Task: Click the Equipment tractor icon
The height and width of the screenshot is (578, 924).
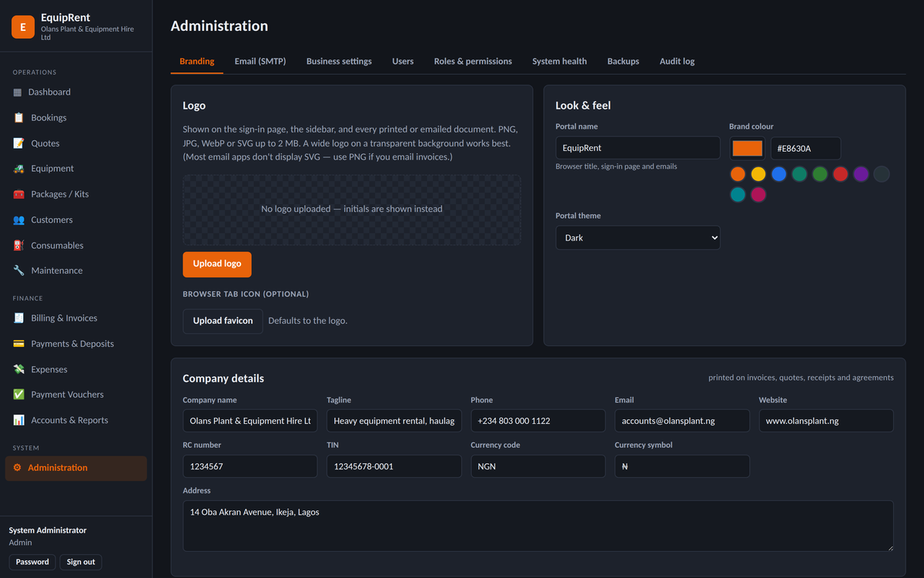Action: coord(18,169)
